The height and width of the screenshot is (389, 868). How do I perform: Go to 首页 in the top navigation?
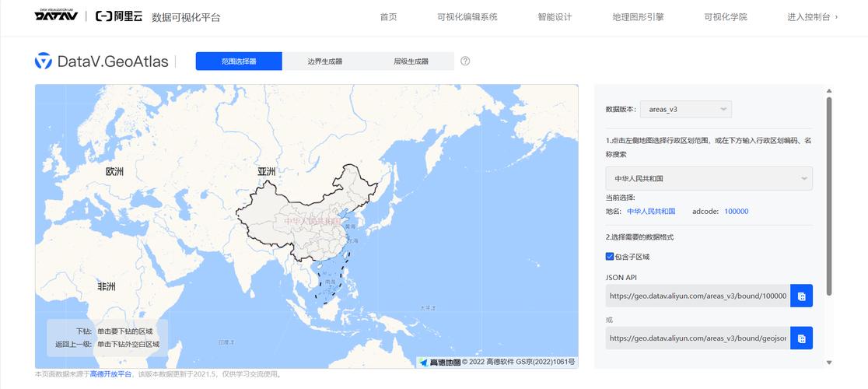click(x=389, y=17)
